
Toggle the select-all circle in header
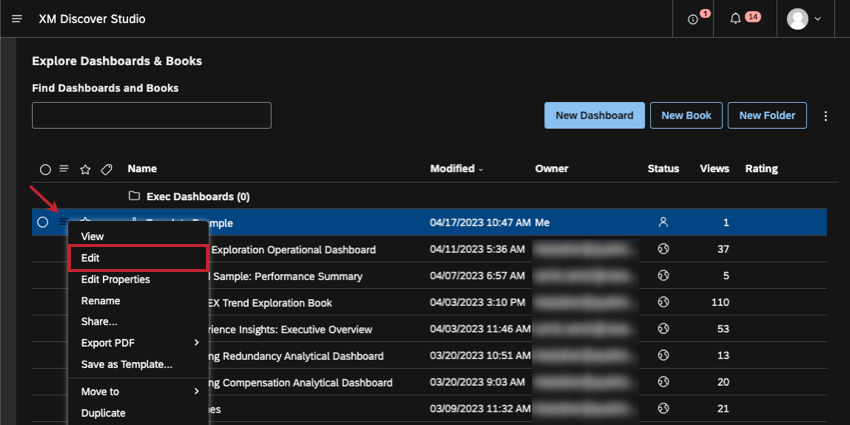45,169
